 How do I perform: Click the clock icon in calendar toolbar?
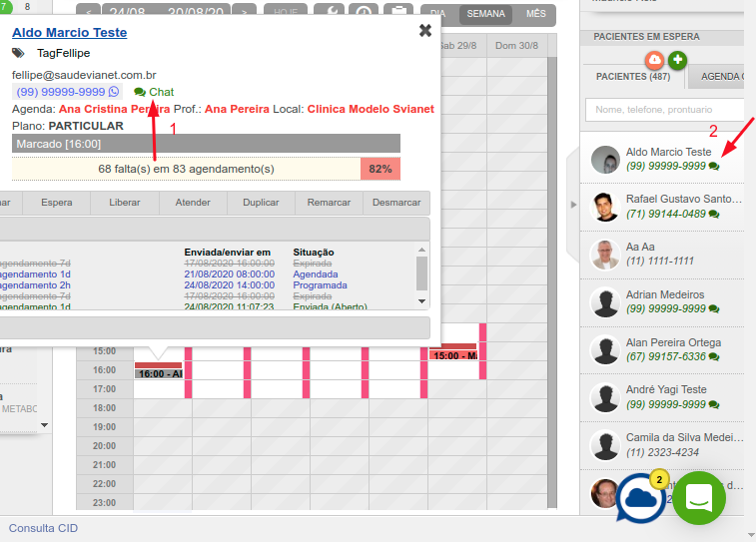coord(364,12)
